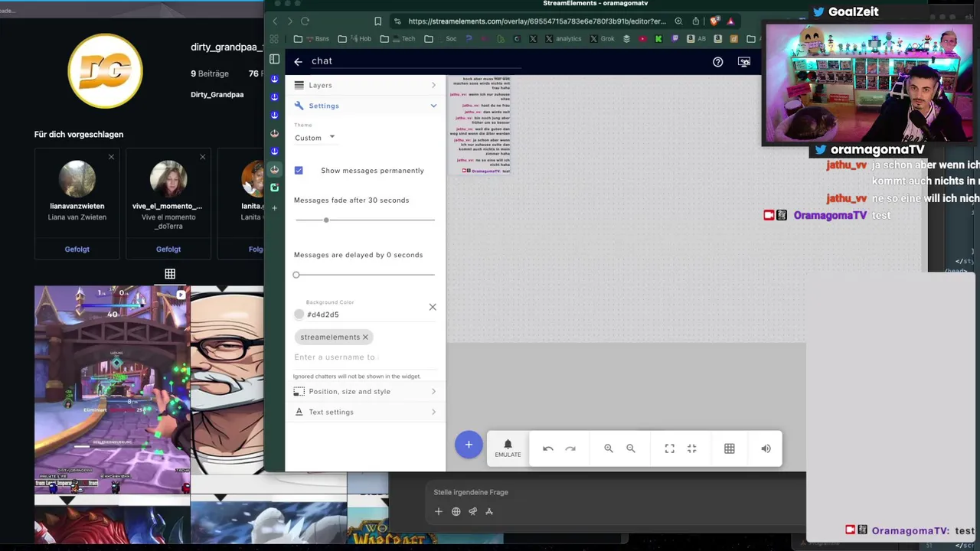Collapse the Settings section

(365, 106)
